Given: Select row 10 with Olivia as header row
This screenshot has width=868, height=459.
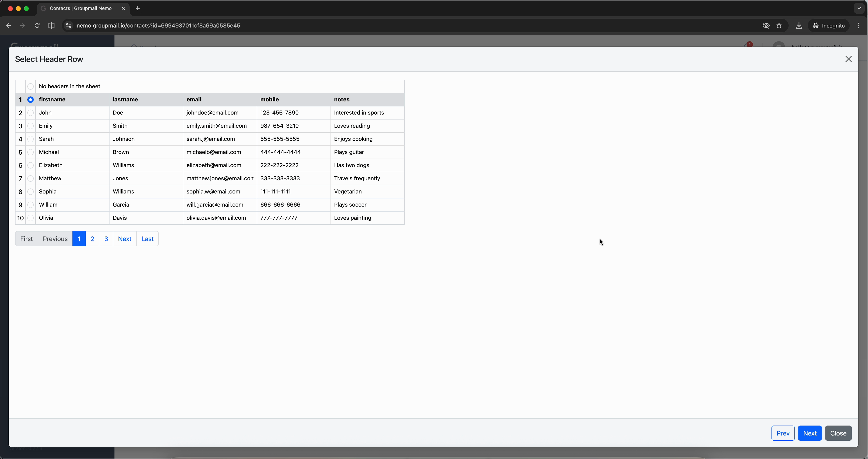Looking at the screenshot, I should (x=31, y=218).
